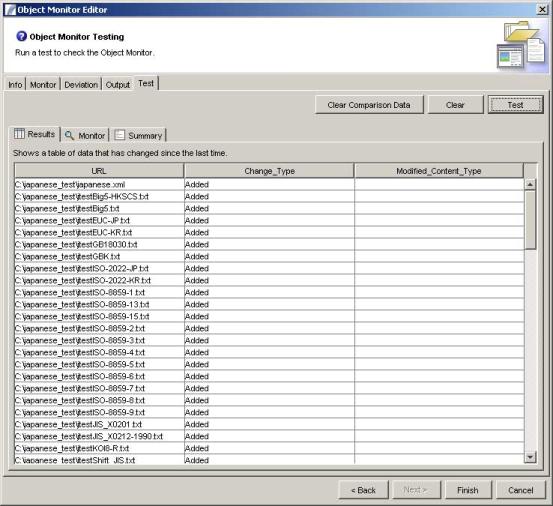Click the Clear button
The width and height of the screenshot is (553, 506).
(455, 105)
